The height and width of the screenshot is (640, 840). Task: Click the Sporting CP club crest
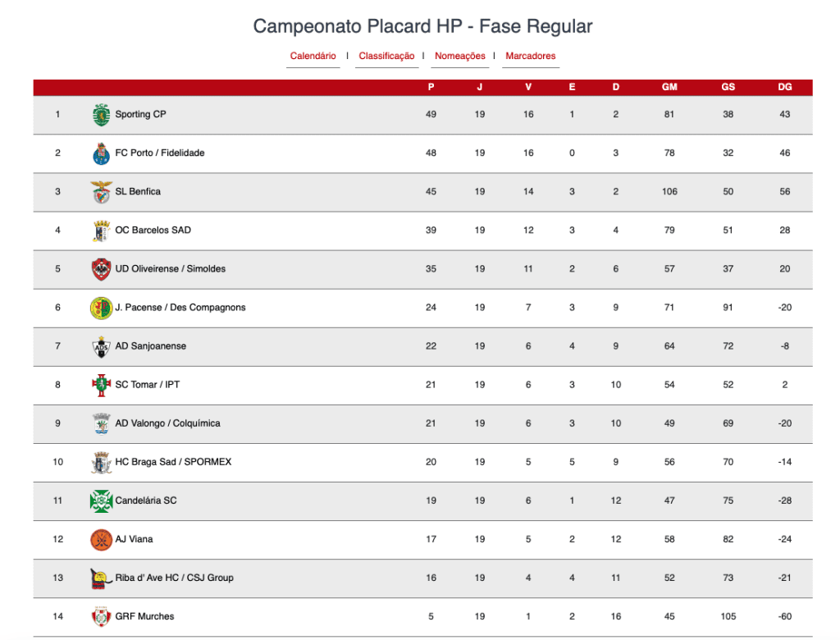tap(101, 115)
